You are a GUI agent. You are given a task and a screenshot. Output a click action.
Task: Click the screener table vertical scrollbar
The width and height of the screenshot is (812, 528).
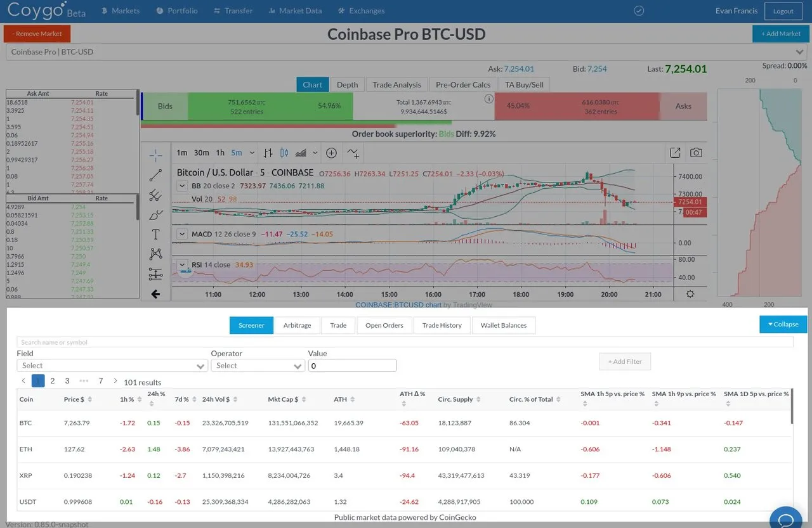[x=791, y=406]
